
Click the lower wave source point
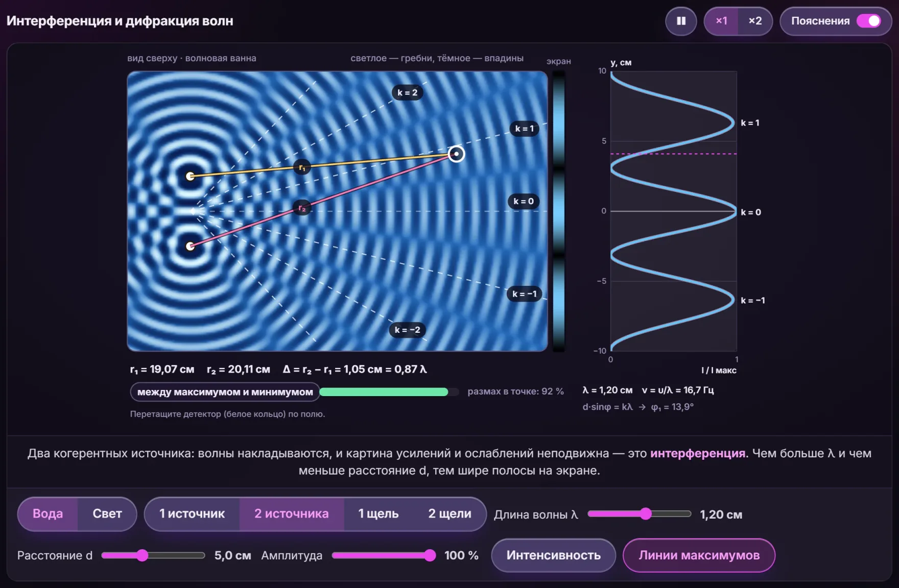point(190,246)
